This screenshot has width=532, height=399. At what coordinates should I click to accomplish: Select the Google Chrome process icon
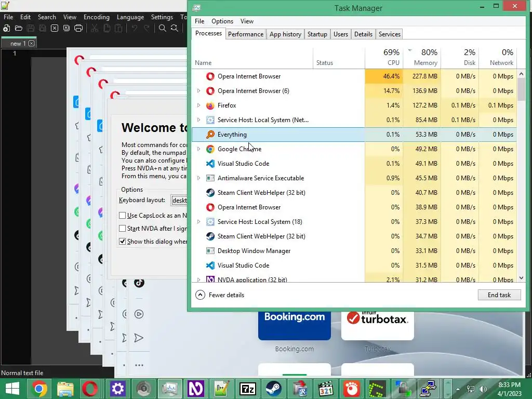click(x=210, y=149)
